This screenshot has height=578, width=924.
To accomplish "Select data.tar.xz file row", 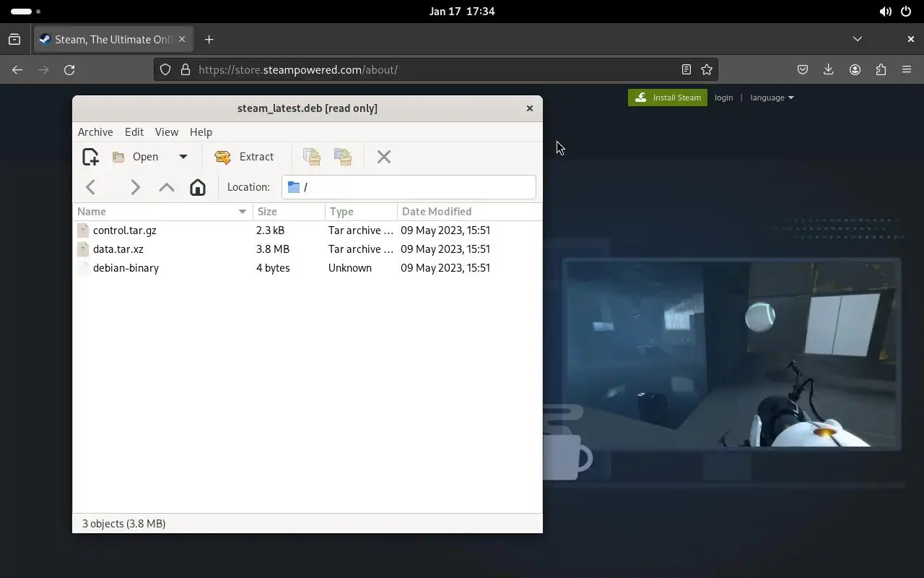I will (x=308, y=249).
